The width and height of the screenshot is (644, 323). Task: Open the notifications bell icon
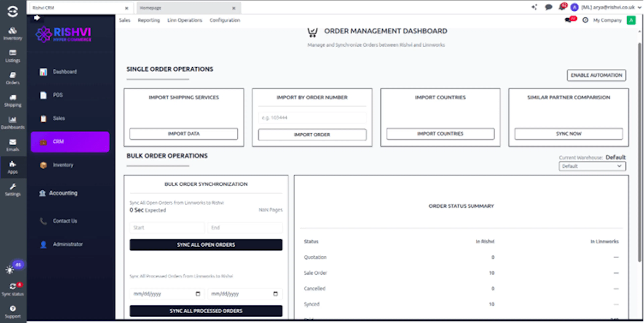562,7
